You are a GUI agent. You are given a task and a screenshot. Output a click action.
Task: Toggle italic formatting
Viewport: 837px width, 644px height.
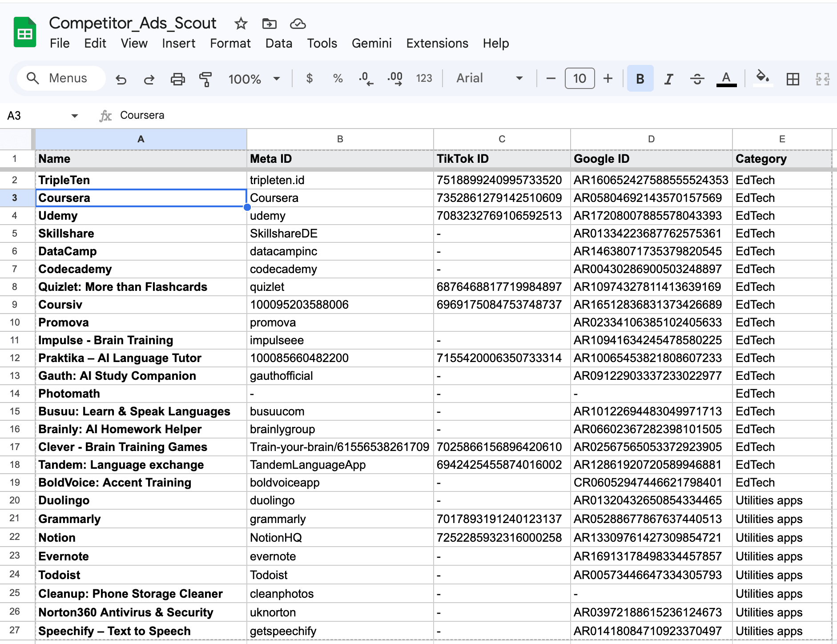coord(668,79)
